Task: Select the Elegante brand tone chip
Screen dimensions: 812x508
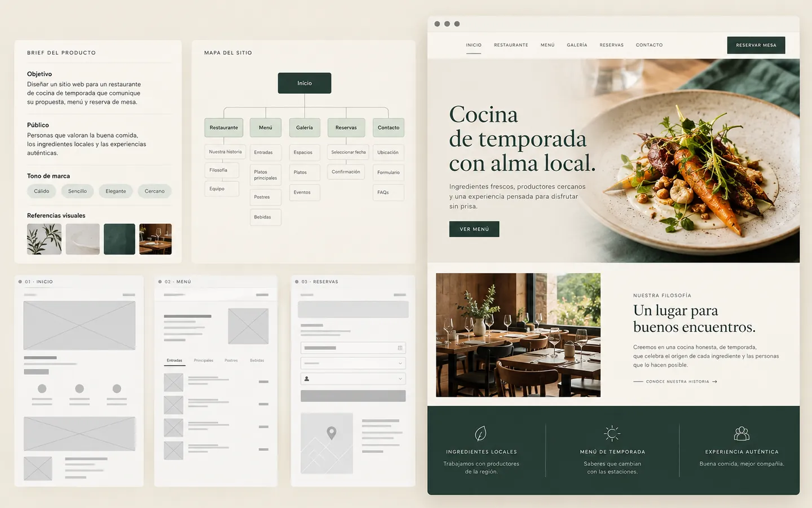Action: (116, 191)
